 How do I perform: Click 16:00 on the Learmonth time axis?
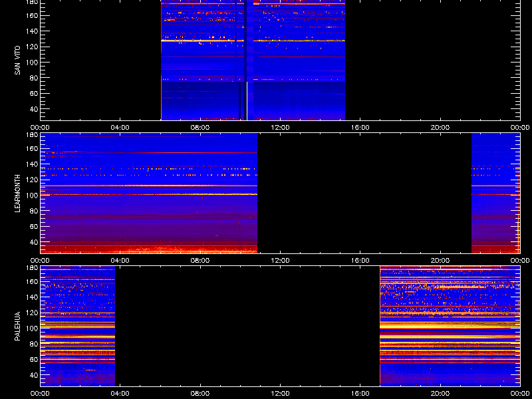(360, 261)
